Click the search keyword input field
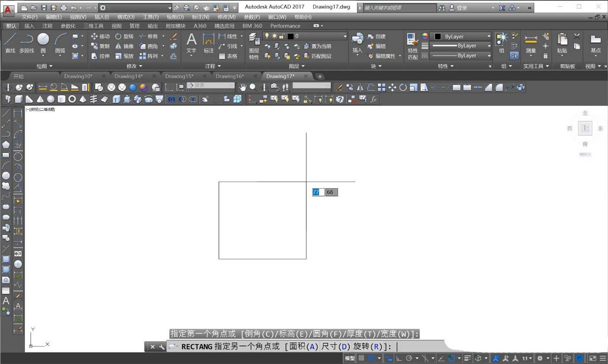The image size is (608, 364). pos(399,8)
